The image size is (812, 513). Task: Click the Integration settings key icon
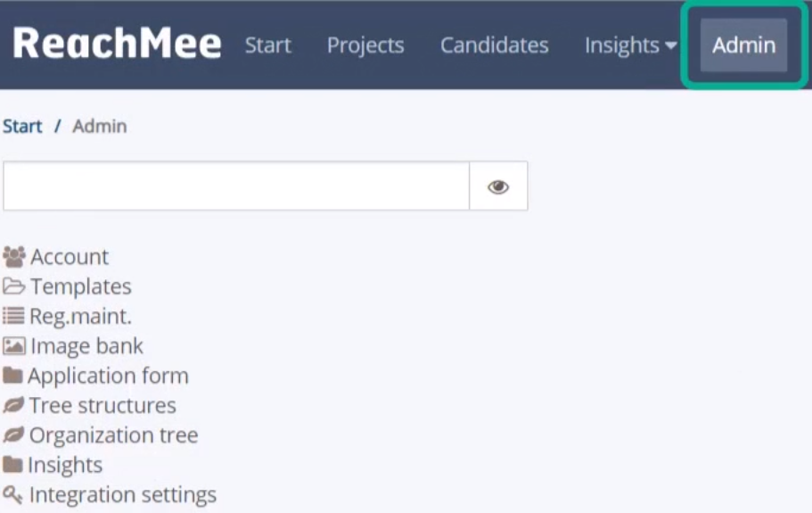[x=13, y=495]
